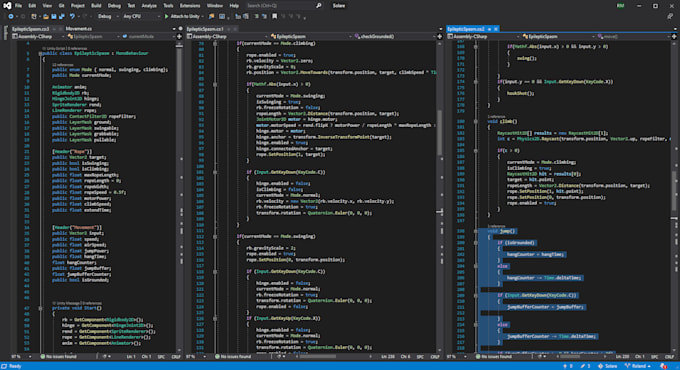Screen dimensions: 680x370
Task: Collapse the jump() method outline in right pane
Action: tap(476, 231)
